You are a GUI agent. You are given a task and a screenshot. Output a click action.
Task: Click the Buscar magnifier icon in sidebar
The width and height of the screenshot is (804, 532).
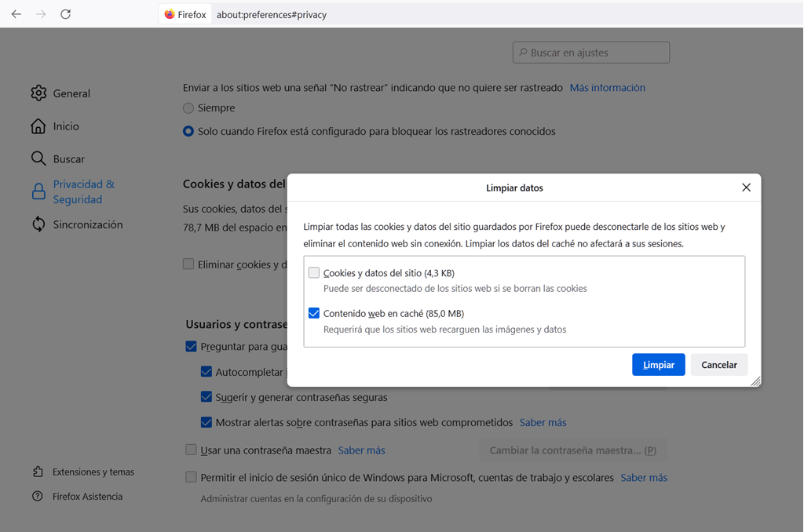(x=38, y=159)
